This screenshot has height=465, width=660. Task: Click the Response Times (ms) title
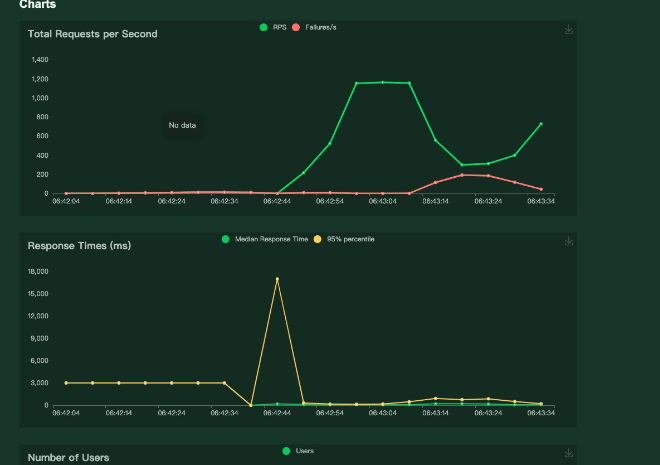pos(79,246)
